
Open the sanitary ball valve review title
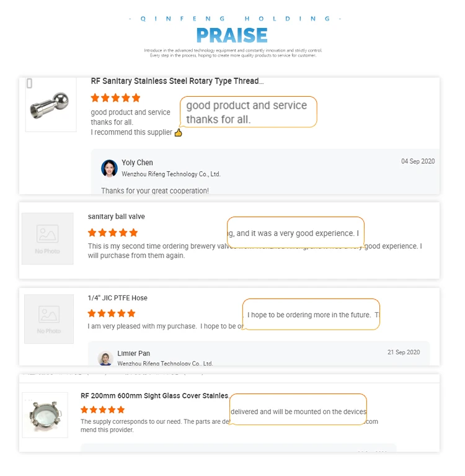pyautogui.click(x=117, y=217)
